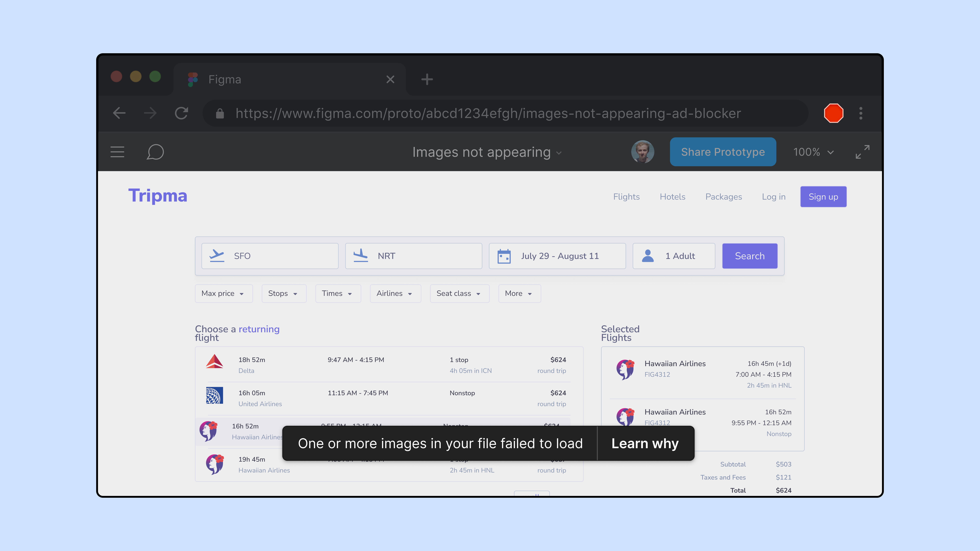The image size is (980, 551).
Task: Click the Flights navigation menu item
Action: pos(627,197)
